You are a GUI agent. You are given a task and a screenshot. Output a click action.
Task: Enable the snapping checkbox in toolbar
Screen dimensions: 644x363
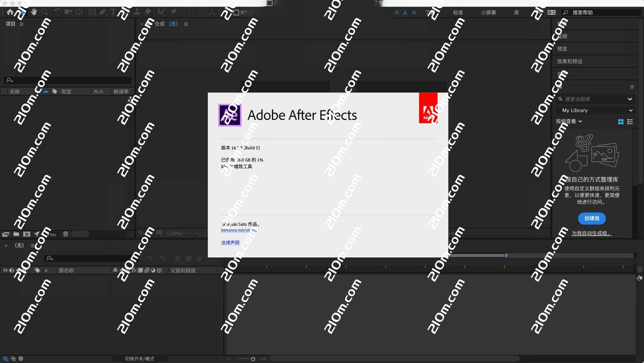236,13
